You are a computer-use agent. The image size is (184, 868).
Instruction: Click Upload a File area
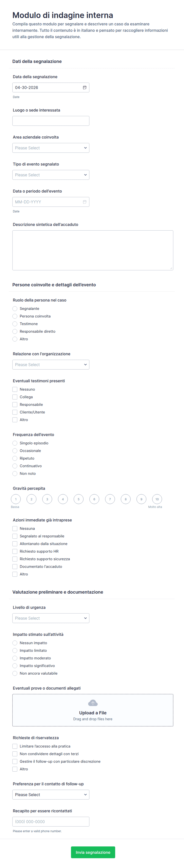click(93, 713)
